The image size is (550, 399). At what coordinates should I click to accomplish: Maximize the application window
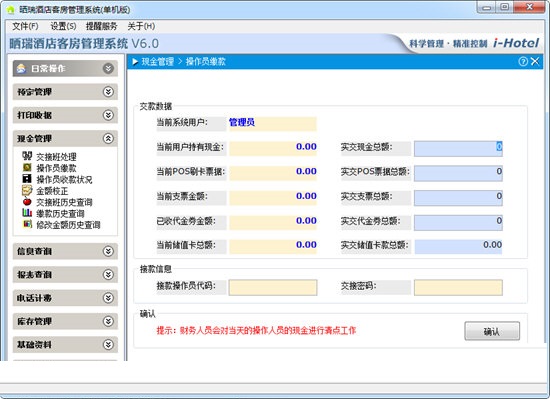[x=504, y=7]
